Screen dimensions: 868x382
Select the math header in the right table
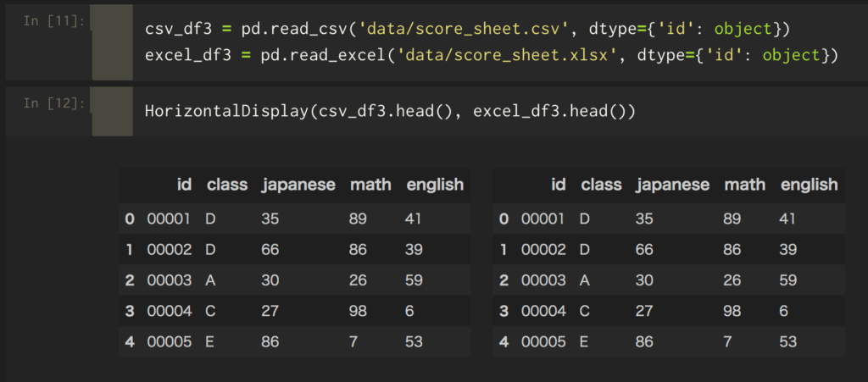coord(744,185)
